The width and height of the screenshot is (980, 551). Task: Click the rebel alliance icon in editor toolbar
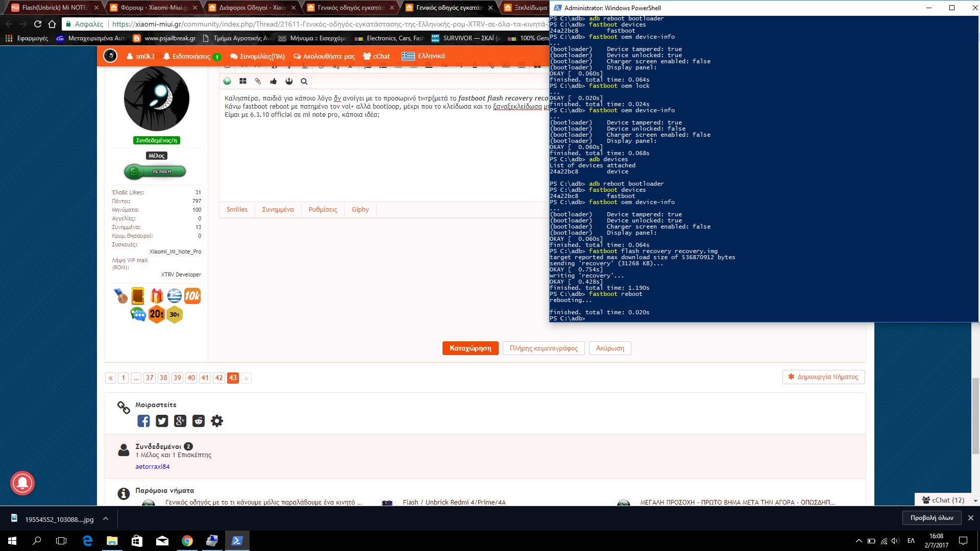[x=289, y=81]
